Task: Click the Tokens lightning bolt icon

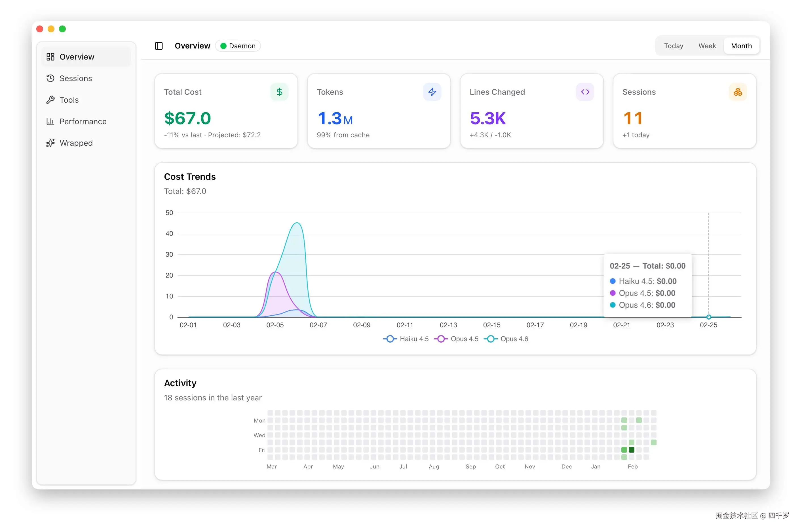Action: (x=432, y=92)
